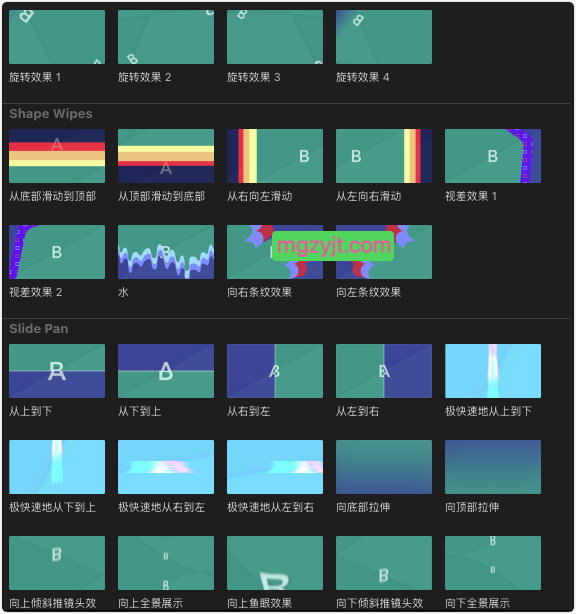
Task: Click the 向右条纹效果 name label
Action: point(260,292)
